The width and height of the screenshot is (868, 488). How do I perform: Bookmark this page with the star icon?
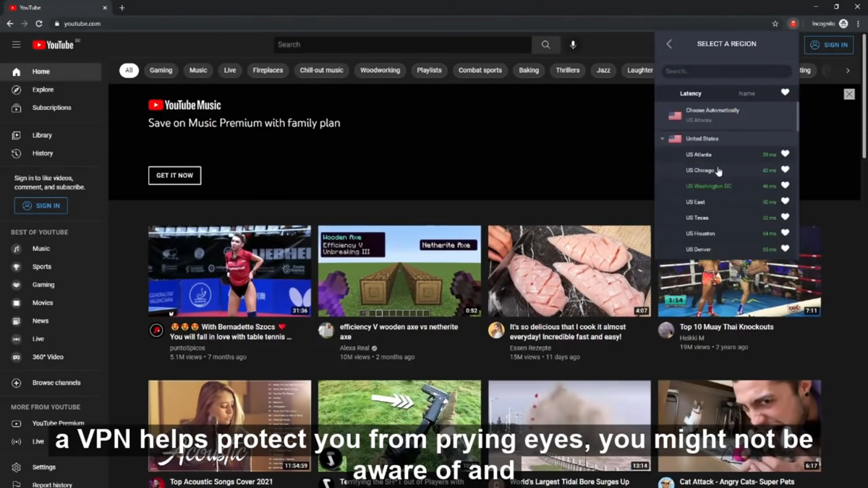coord(775,24)
